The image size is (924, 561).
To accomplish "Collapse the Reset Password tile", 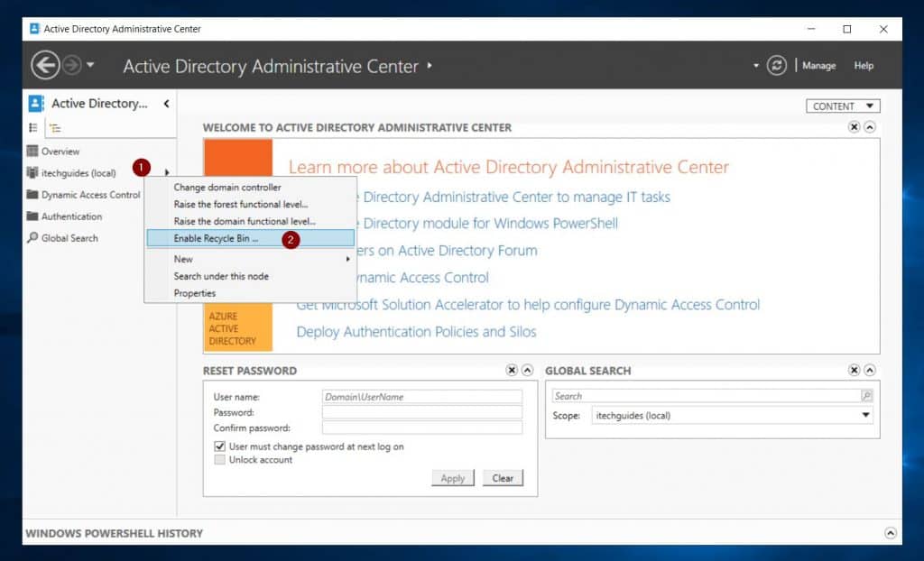I will [527, 370].
